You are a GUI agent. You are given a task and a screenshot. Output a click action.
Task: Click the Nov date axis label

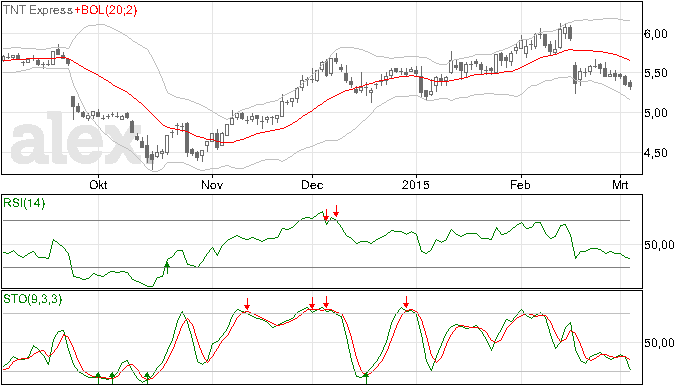212,184
